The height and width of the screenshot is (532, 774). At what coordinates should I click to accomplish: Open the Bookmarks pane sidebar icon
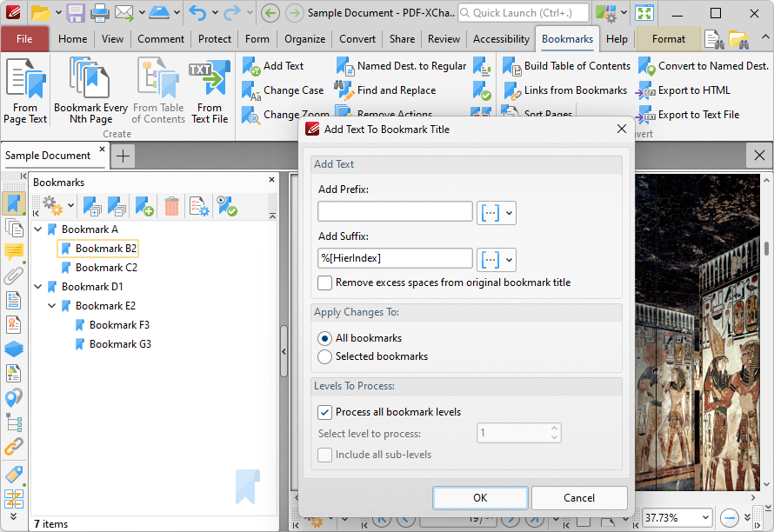point(14,203)
